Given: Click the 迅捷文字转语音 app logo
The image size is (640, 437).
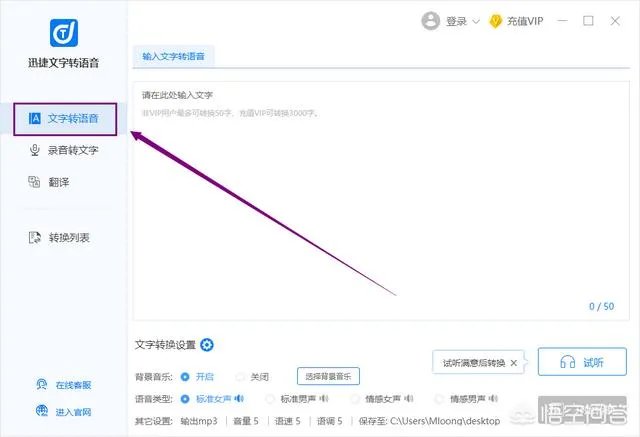Looking at the screenshot, I should coord(64,33).
